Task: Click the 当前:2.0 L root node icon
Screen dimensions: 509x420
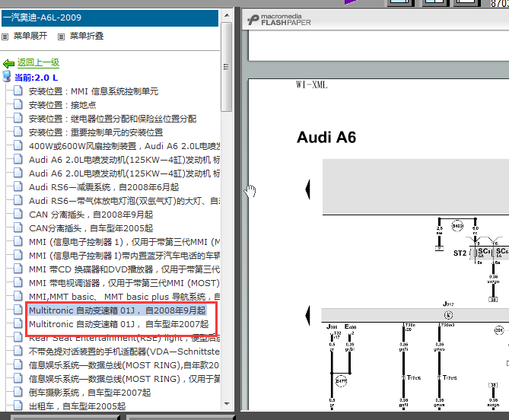Action: (7, 77)
